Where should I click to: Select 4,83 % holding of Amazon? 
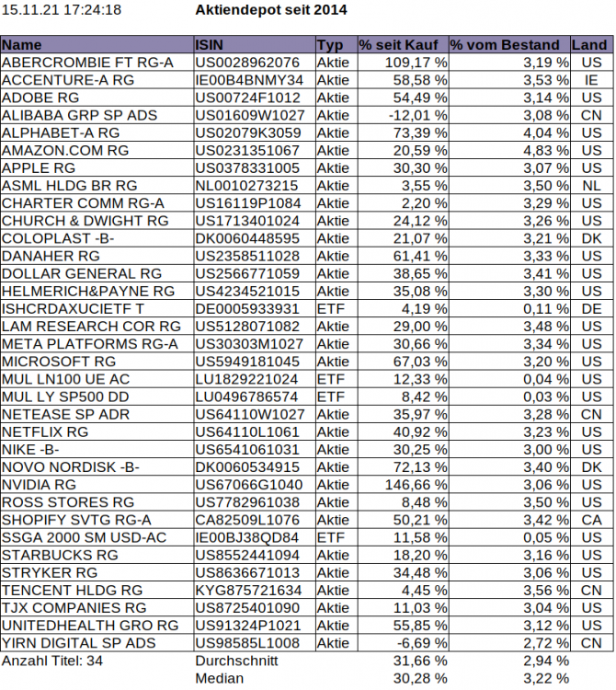tap(509, 151)
